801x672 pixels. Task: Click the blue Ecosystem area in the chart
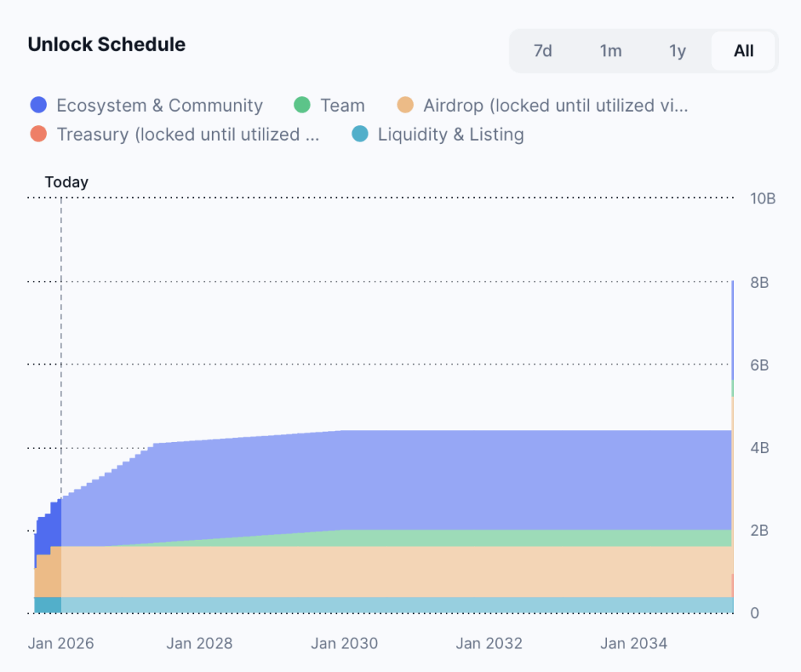[391, 485]
